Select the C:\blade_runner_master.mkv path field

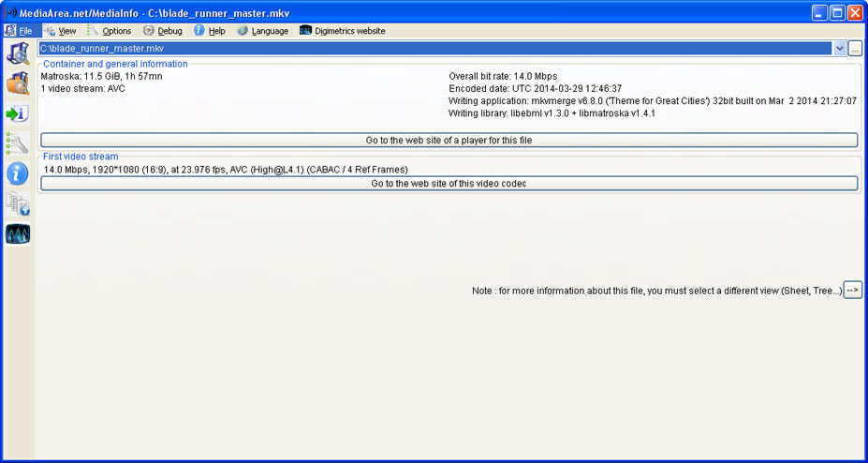[435, 49]
